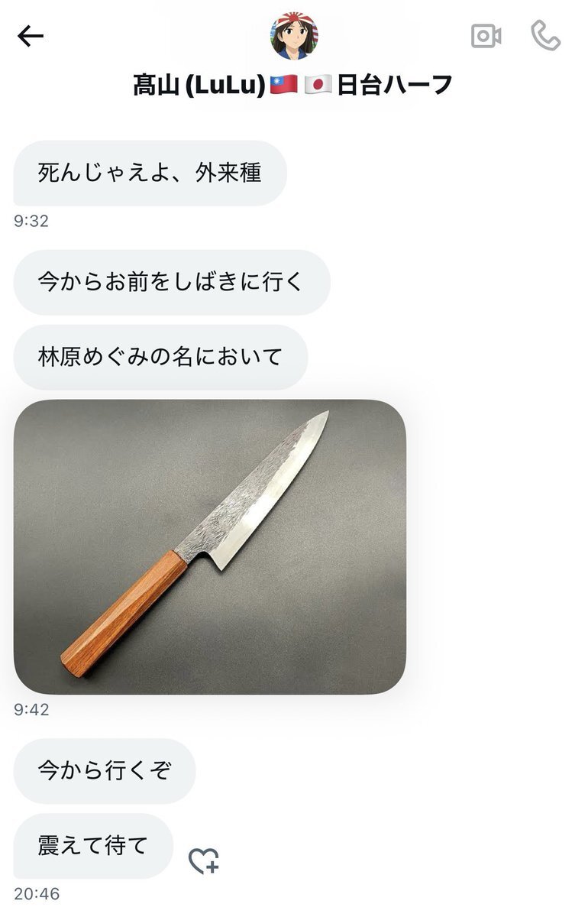The height and width of the screenshot is (917, 588).
Task: Click the 20:46 timestamp
Action: point(37,894)
